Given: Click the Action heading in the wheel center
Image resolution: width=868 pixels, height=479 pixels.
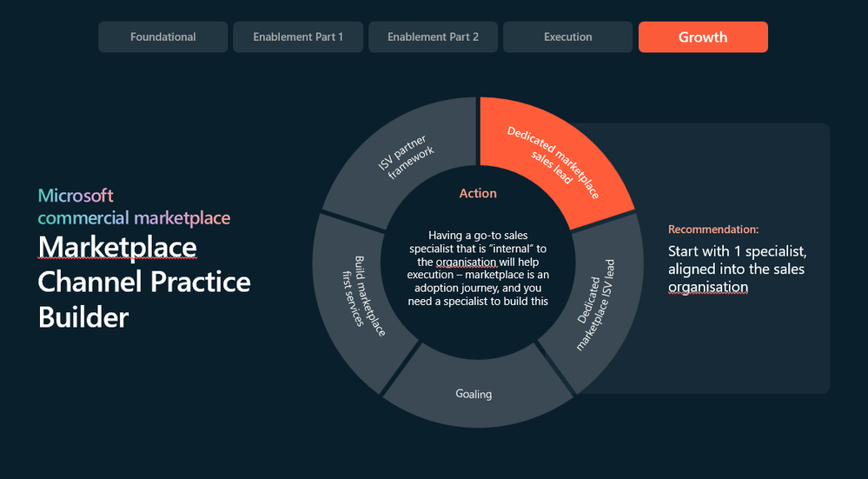Looking at the screenshot, I should [x=478, y=193].
